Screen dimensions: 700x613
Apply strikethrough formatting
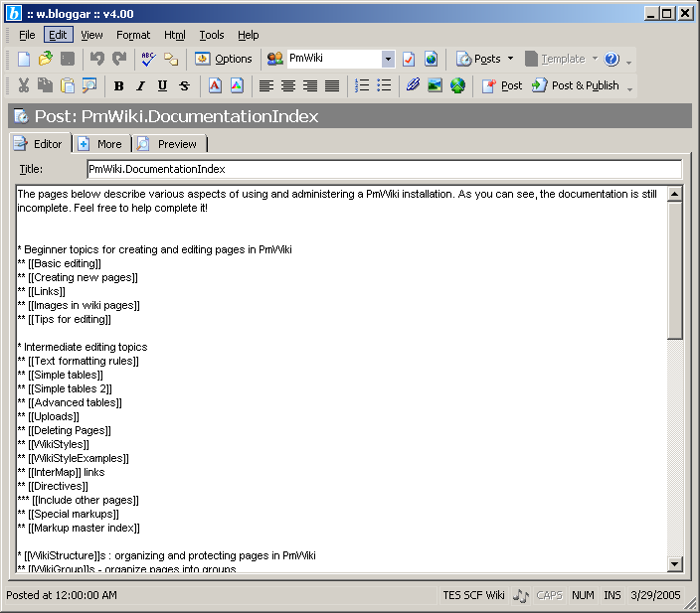tap(184, 85)
